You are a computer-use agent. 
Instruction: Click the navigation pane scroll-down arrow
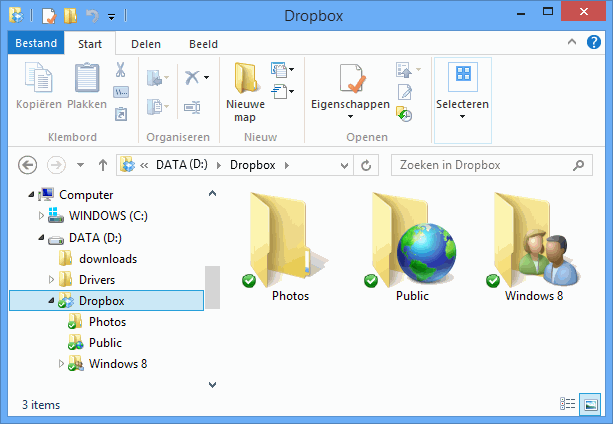212,385
